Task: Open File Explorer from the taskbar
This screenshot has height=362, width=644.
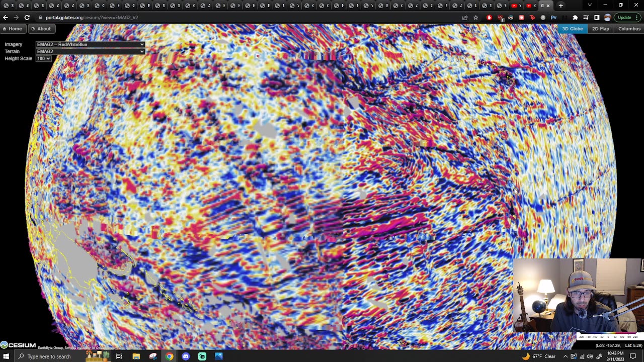Action: click(136, 356)
